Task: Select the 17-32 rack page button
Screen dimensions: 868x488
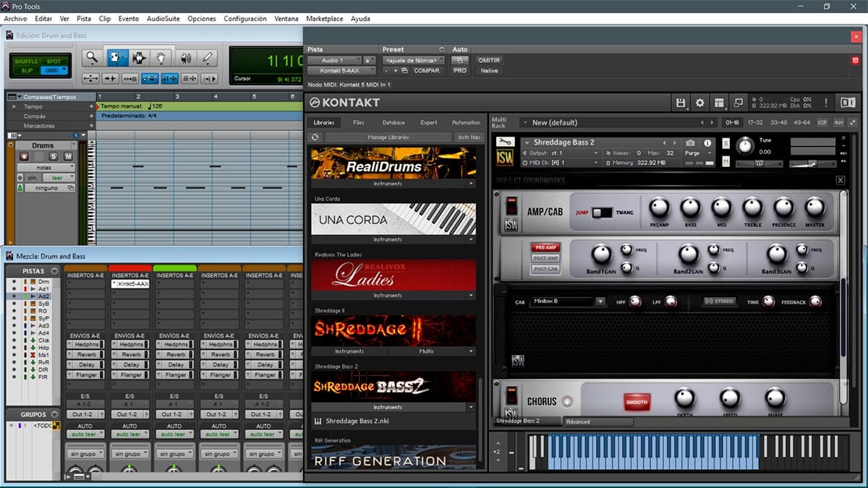Action: point(755,123)
